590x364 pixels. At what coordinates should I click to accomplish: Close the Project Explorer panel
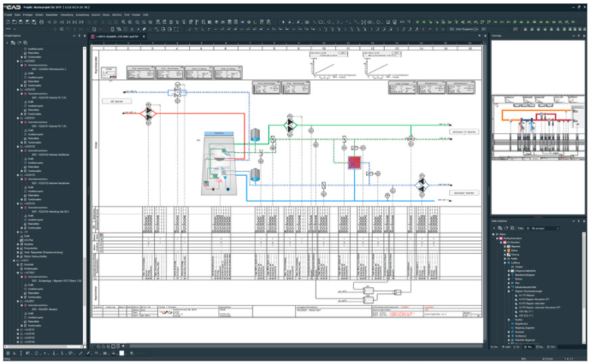(x=86, y=34)
